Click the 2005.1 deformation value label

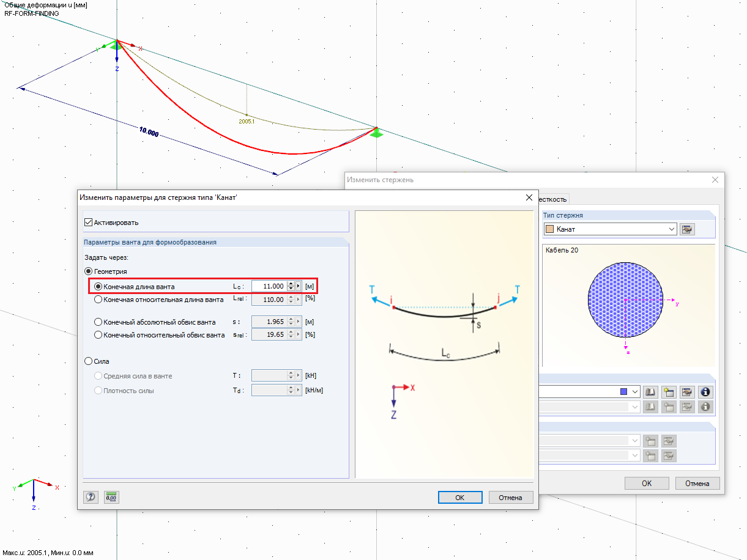coord(247,121)
